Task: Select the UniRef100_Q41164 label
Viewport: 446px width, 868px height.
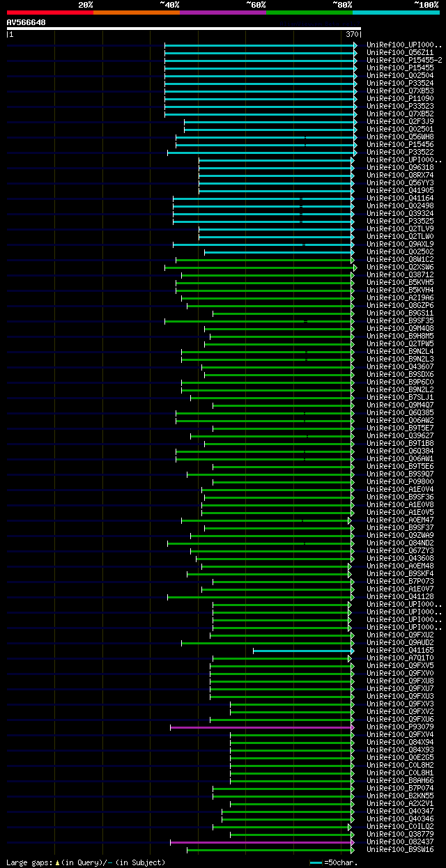Action: pyautogui.click(x=400, y=198)
